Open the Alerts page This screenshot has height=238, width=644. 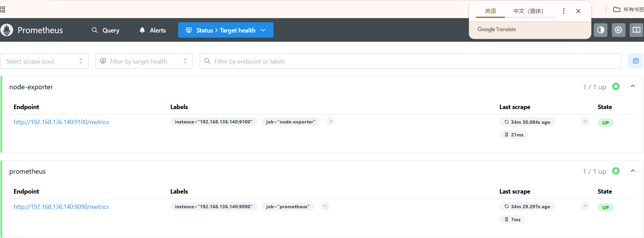153,30
